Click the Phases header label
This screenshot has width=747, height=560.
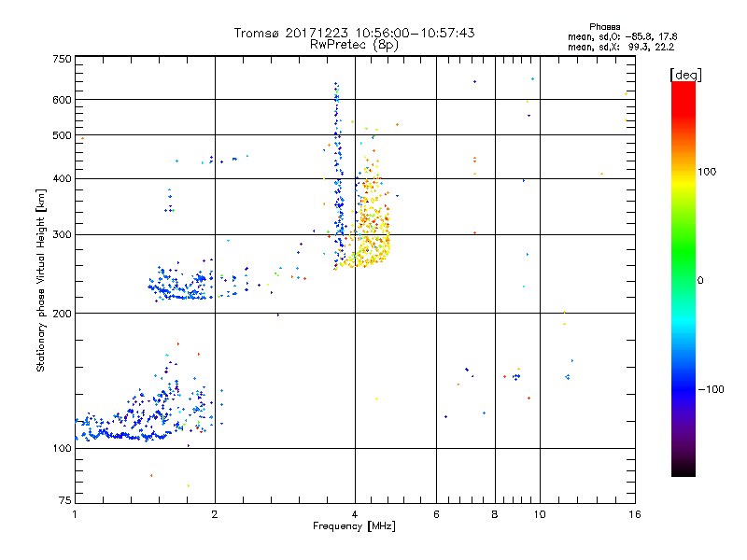[604, 27]
